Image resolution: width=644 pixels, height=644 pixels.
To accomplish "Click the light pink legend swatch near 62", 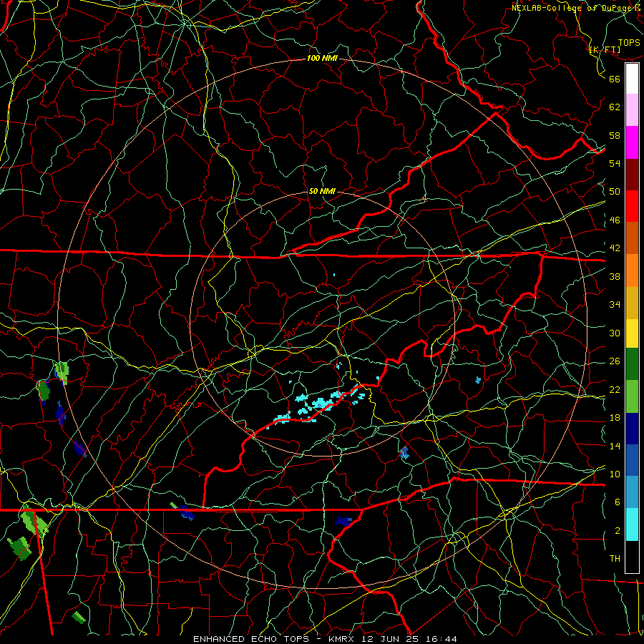I will pyautogui.click(x=632, y=110).
